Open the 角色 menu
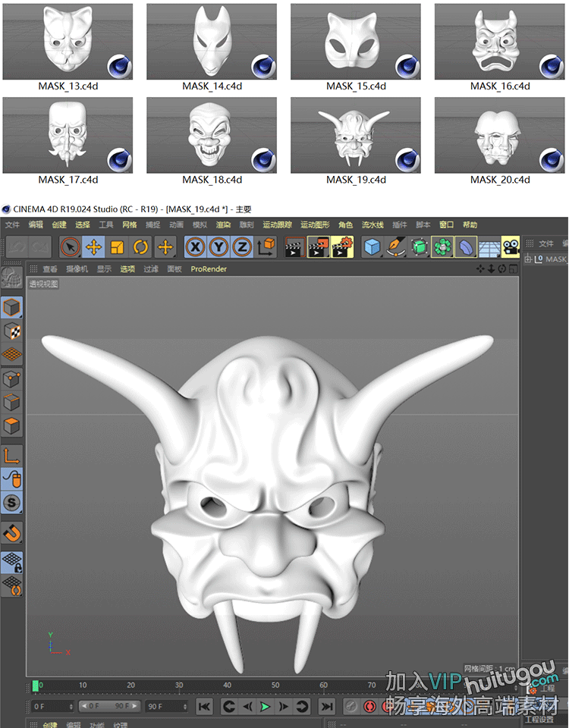 [x=345, y=224]
